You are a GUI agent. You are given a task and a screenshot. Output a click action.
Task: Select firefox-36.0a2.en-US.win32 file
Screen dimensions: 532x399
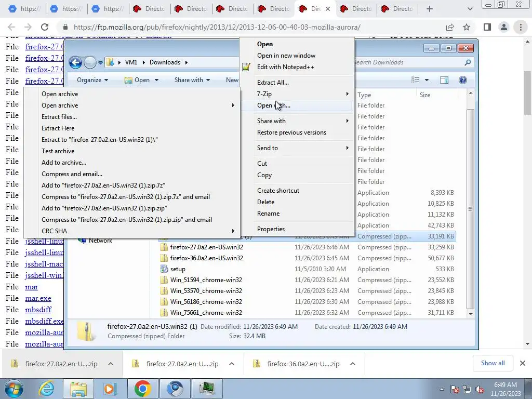click(206, 258)
